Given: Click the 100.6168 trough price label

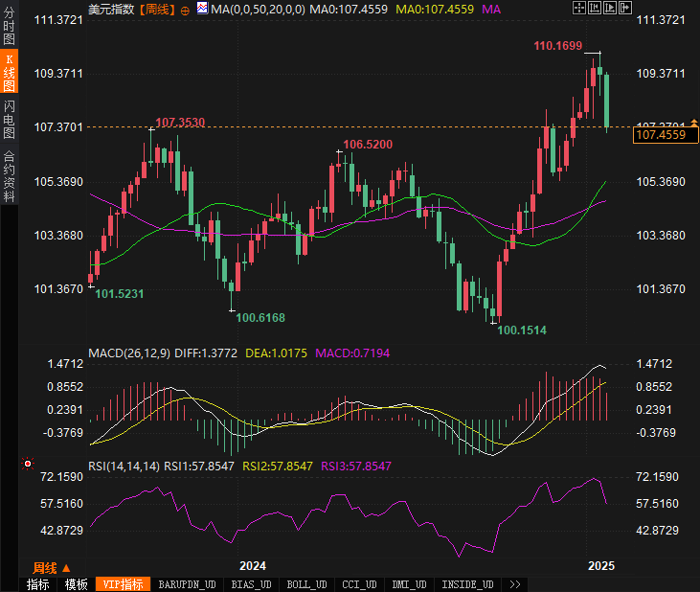Looking at the screenshot, I should coord(260,317).
